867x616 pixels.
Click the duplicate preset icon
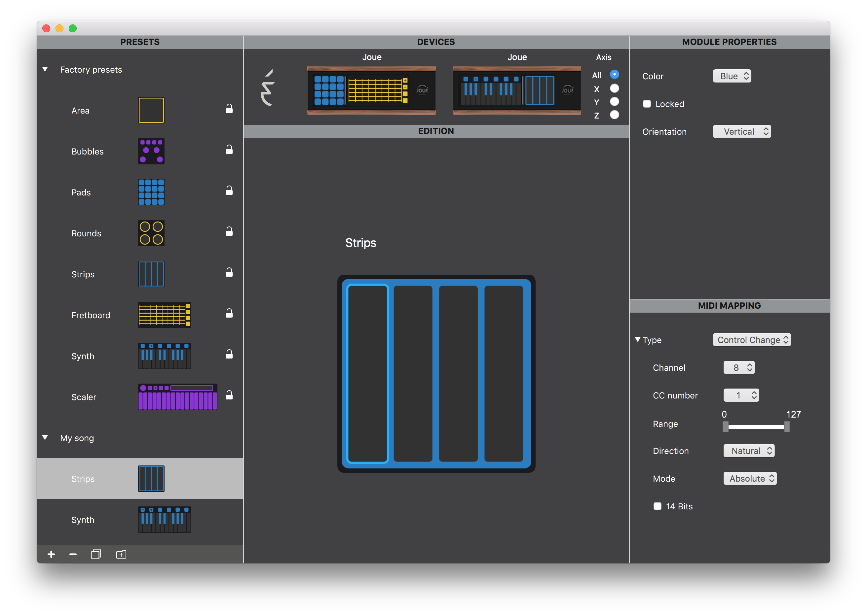point(96,554)
